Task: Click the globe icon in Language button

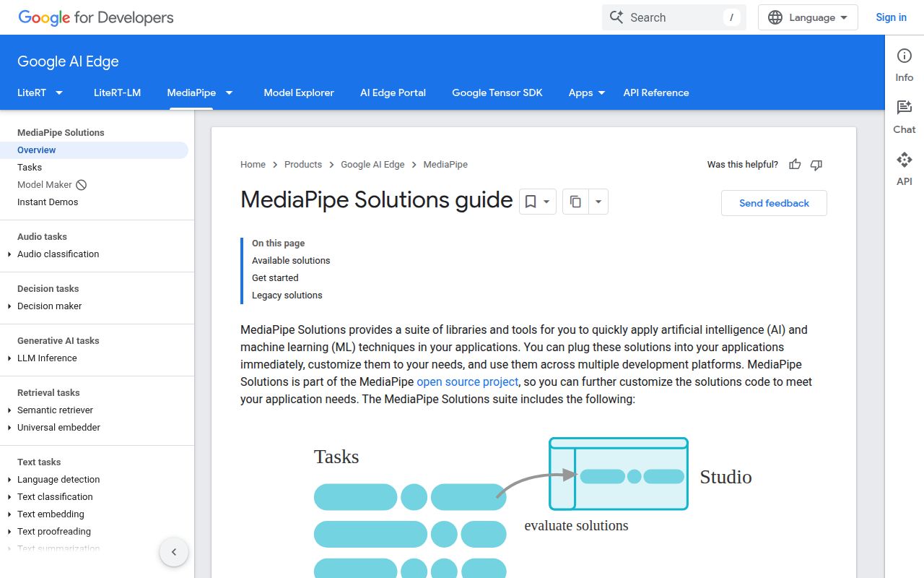Action: [x=775, y=17]
